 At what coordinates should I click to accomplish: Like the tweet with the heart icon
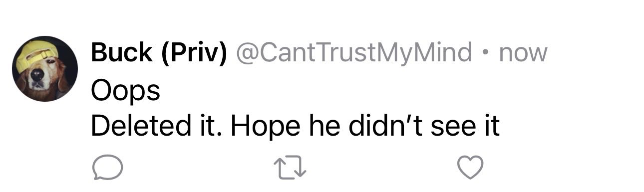click(x=471, y=167)
